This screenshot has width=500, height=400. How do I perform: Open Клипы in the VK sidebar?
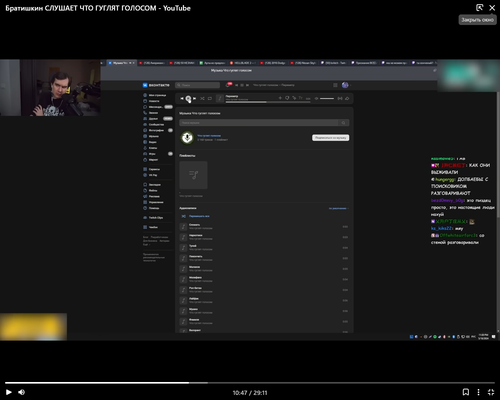150,148
